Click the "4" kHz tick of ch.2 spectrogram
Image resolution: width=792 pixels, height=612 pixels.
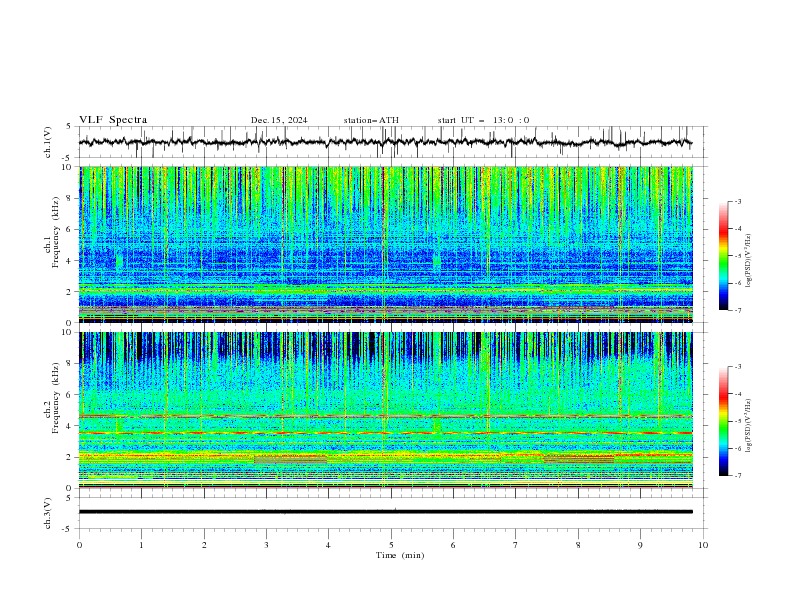click(x=70, y=426)
